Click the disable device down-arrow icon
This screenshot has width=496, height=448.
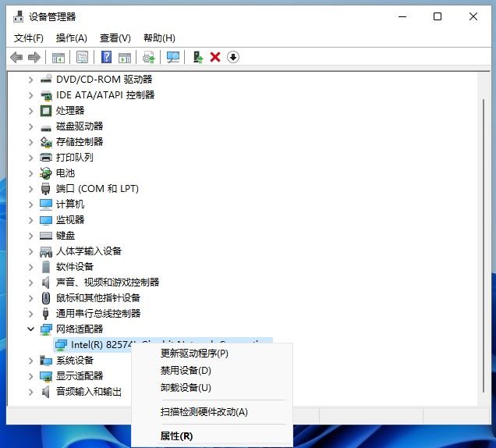tap(232, 57)
